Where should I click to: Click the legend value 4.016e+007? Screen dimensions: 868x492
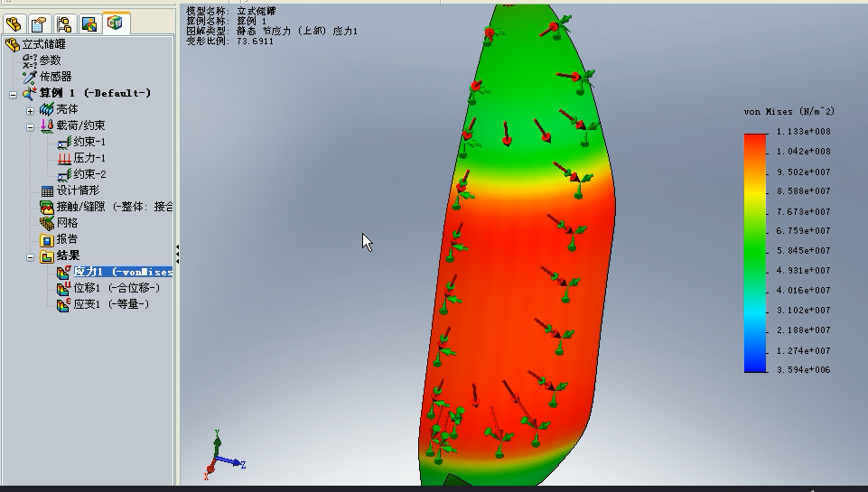point(803,290)
